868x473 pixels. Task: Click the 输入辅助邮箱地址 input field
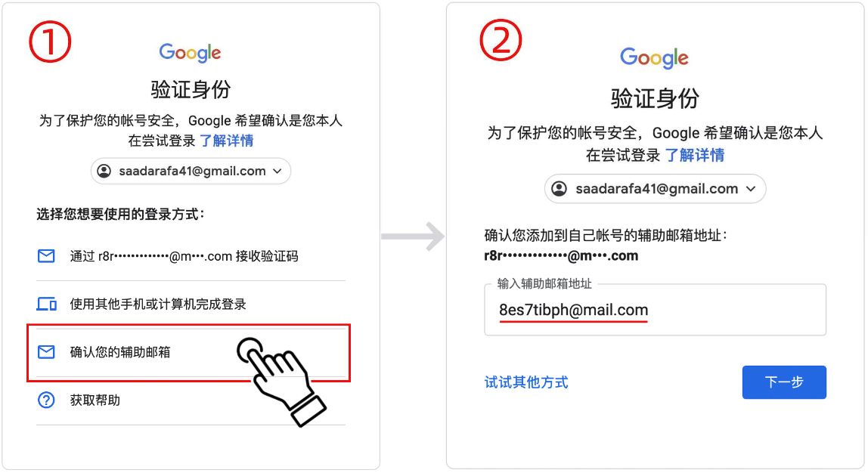(655, 310)
